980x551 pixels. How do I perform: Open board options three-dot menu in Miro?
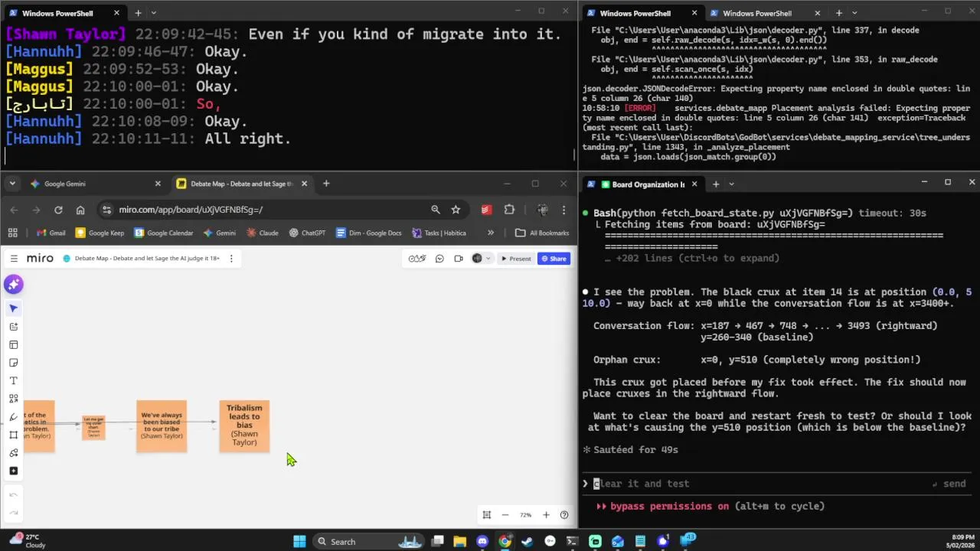[x=231, y=259]
